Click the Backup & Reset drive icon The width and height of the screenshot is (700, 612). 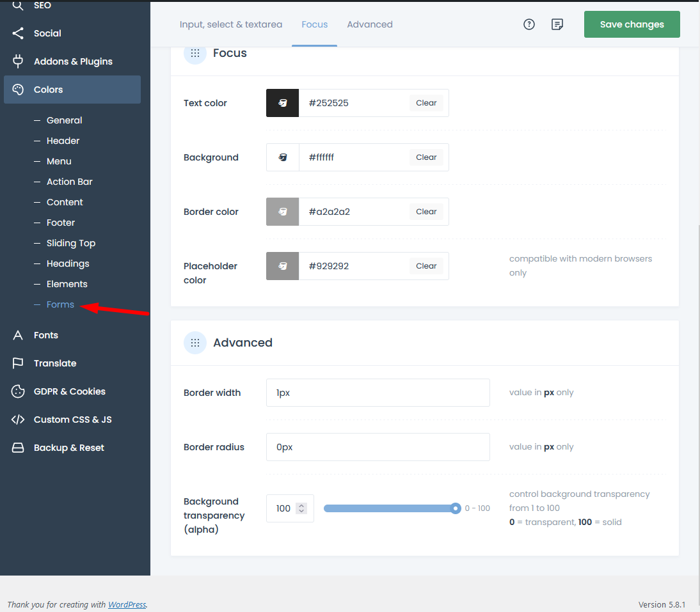(18, 448)
